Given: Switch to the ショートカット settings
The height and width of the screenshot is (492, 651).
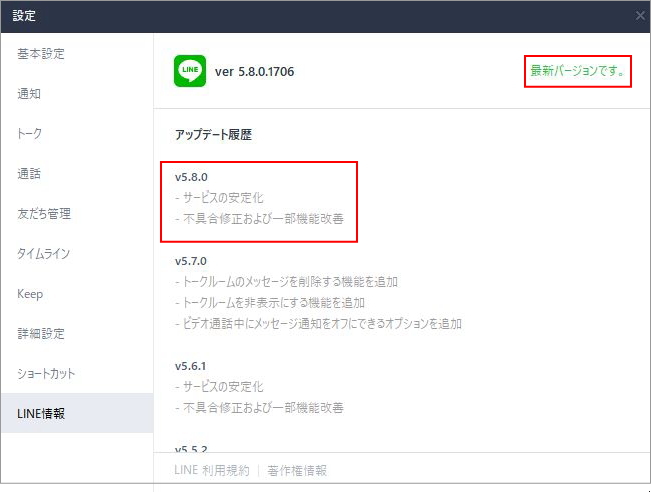Looking at the screenshot, I should 46,374.
